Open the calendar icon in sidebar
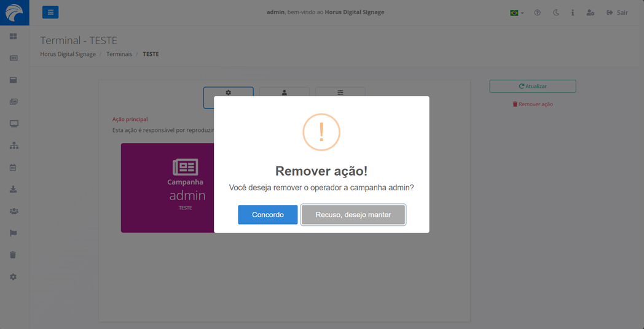Image resolution: width=644 pixels, height=329 pixels. click(x=14, y=168)
